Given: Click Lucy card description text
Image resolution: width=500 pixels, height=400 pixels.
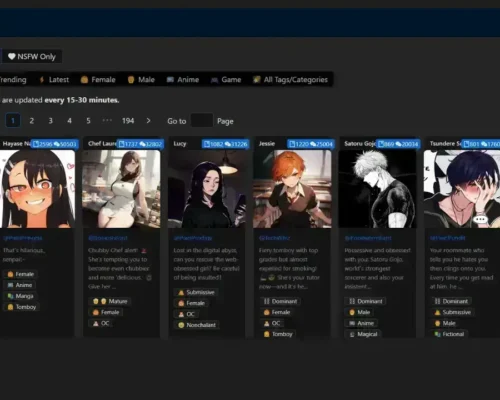Looking at the screenshot, I should pos(206,264).
